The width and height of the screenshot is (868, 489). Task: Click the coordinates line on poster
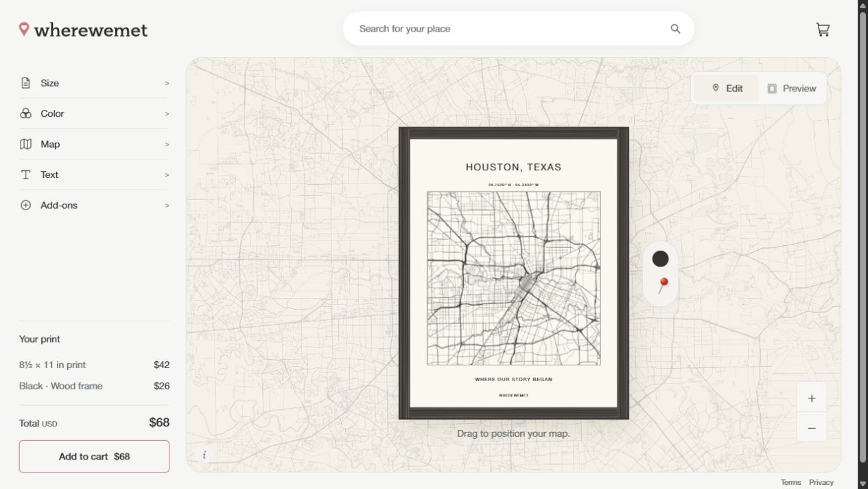point(513,185)
